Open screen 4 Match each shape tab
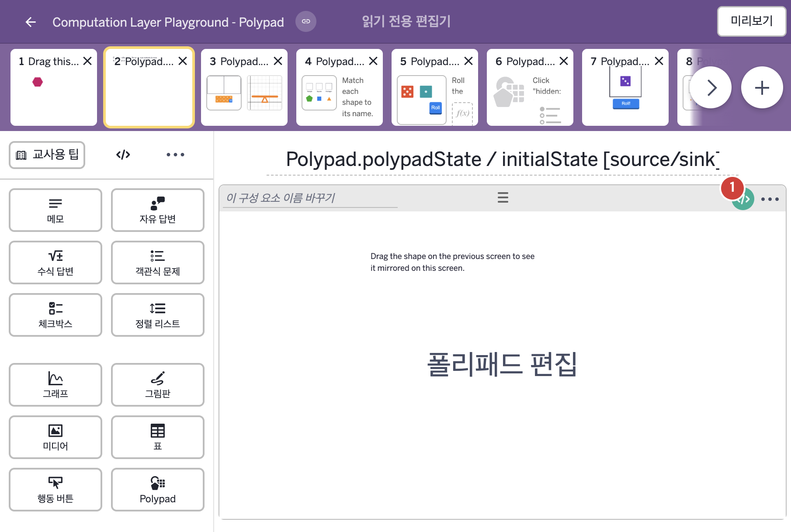791x532 pixels. [340, 87]
